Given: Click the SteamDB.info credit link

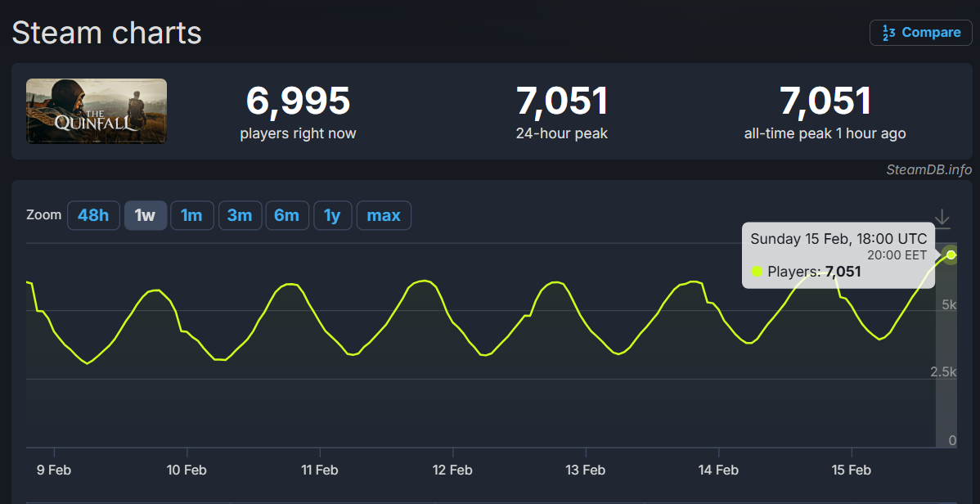Looking at the screenshot, I should [x=928, y=169].
